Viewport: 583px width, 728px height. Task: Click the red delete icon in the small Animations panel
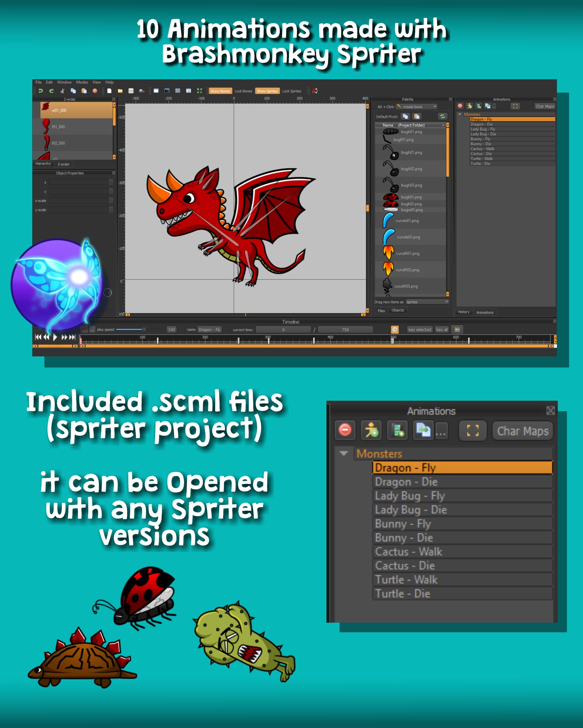tap(460, 106)
